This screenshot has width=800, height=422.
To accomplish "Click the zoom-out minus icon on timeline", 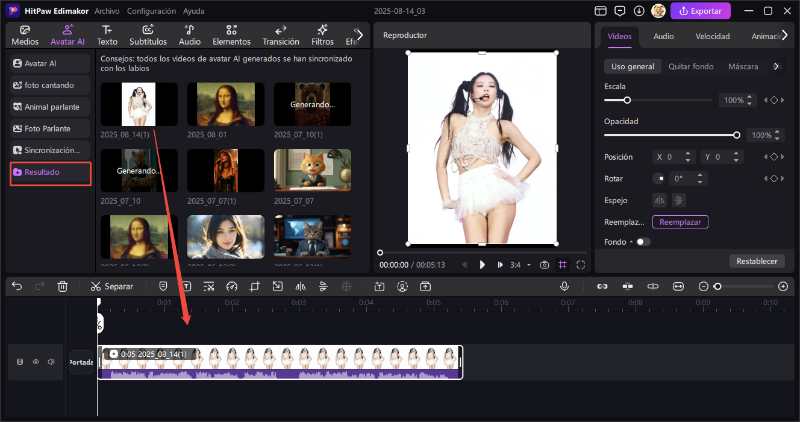I will 703,287.
